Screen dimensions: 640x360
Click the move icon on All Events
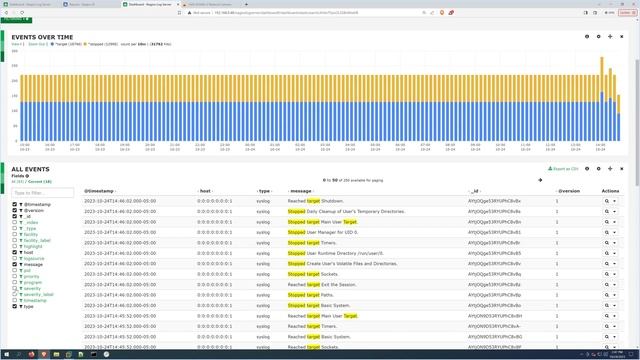pyautogui.click(x=610, y=169)
